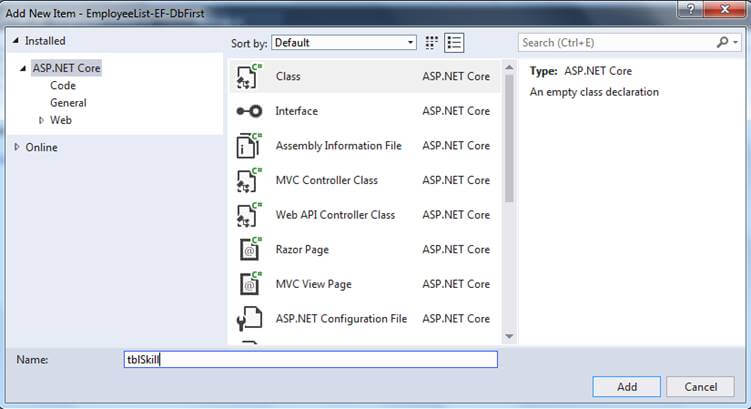Select the Installed heading label
Viewport: 751px width, 409px height.
point(45,41)
